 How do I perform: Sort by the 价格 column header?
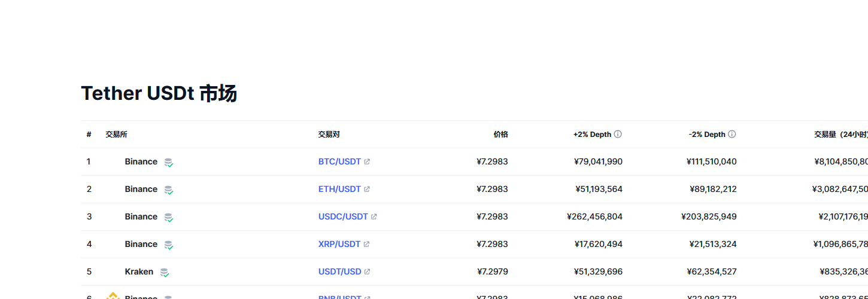(500, 135)
